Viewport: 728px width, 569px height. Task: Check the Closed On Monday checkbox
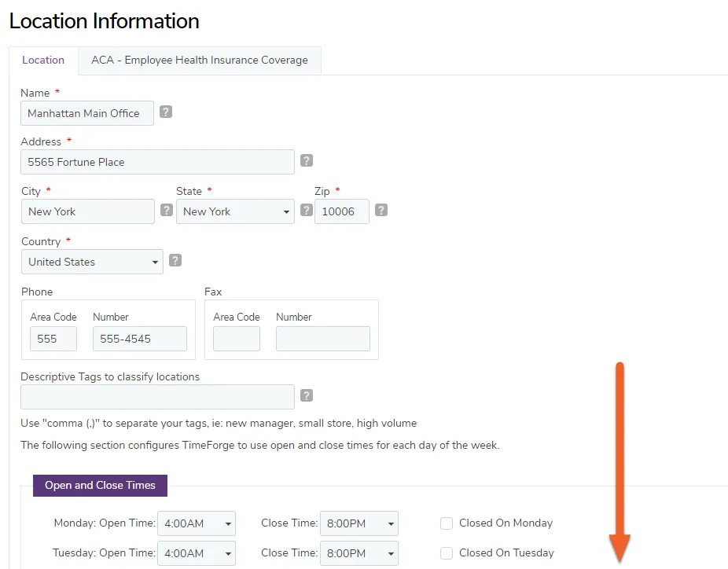point(447,523)
